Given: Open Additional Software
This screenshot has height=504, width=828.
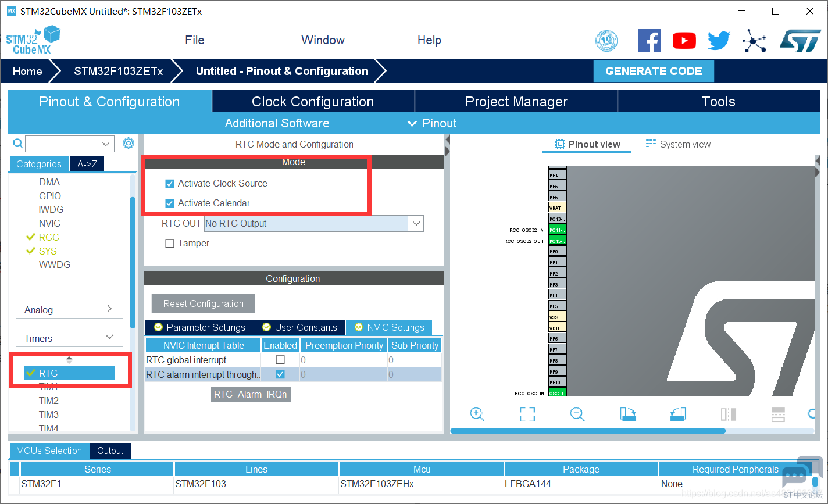Looking at the screenshot, I should (x=277, y=123).
